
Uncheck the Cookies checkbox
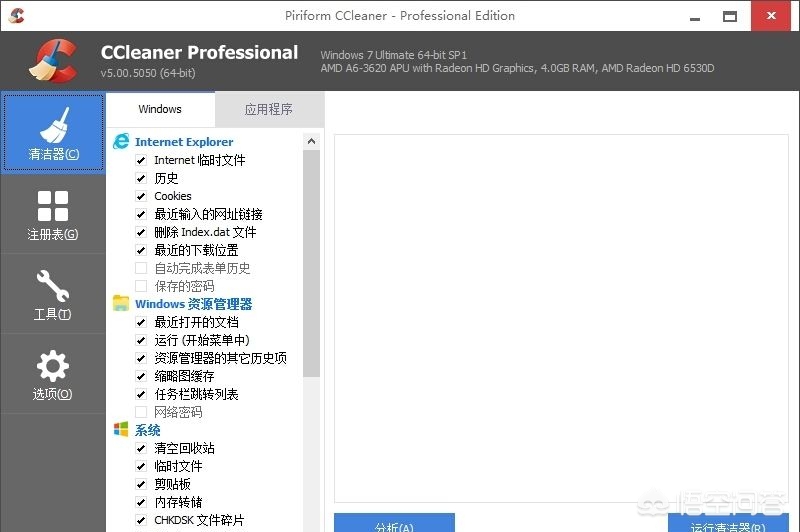pos(141,196)
